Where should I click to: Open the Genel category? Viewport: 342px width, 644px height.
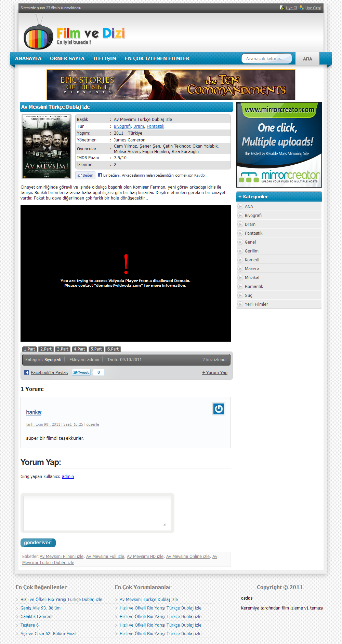(250, 242)
